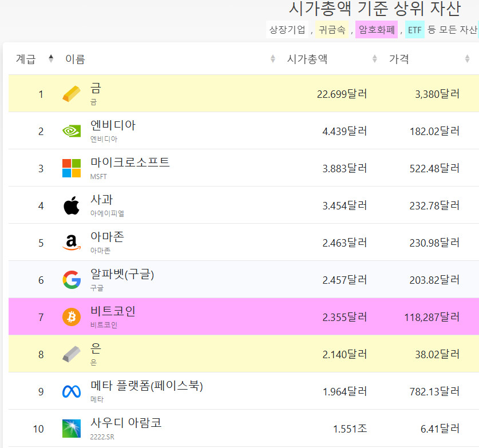Click market cap value 2.463달러
Screen dimensions: 479x448
point(345,243)
